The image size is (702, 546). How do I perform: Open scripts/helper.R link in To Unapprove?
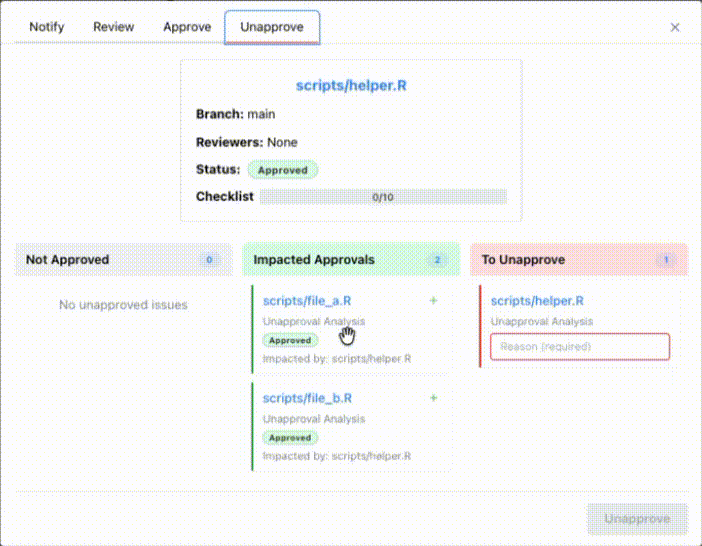tap(537, 300)
